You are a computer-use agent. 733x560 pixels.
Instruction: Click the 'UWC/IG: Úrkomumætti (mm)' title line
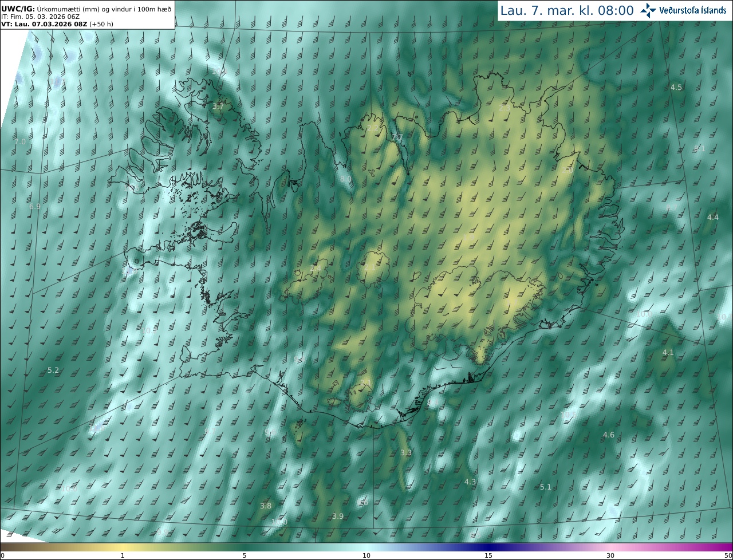(86, 8)
